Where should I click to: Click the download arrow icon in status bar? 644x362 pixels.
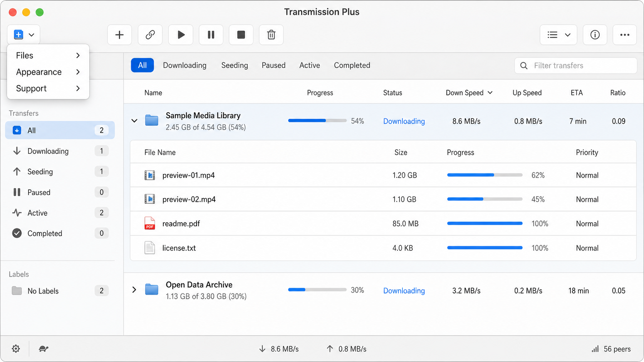262,349
